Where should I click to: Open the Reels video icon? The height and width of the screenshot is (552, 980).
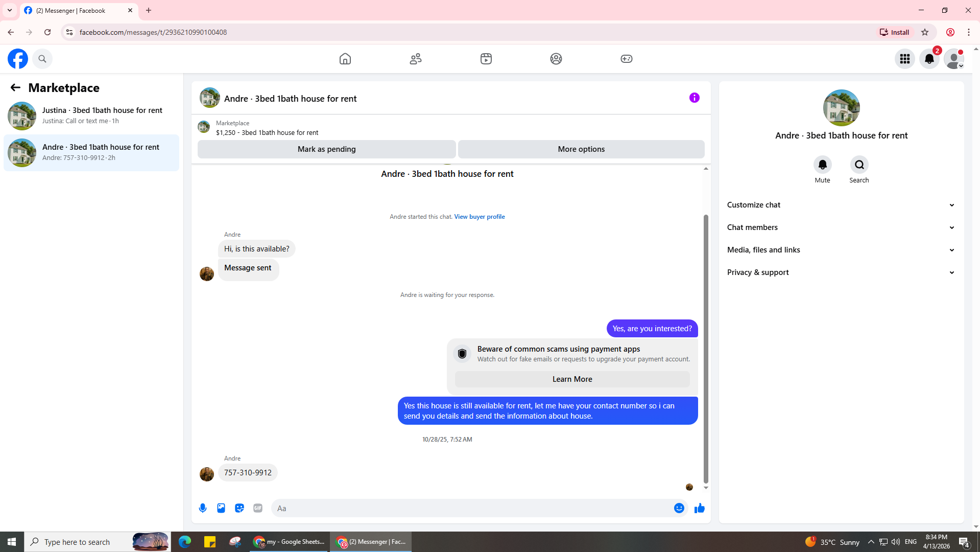(x=486, y=59)
